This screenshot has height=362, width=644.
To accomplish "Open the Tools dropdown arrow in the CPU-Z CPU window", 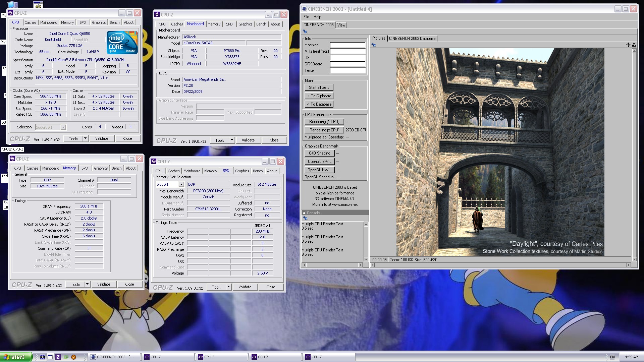I will 85,138.
